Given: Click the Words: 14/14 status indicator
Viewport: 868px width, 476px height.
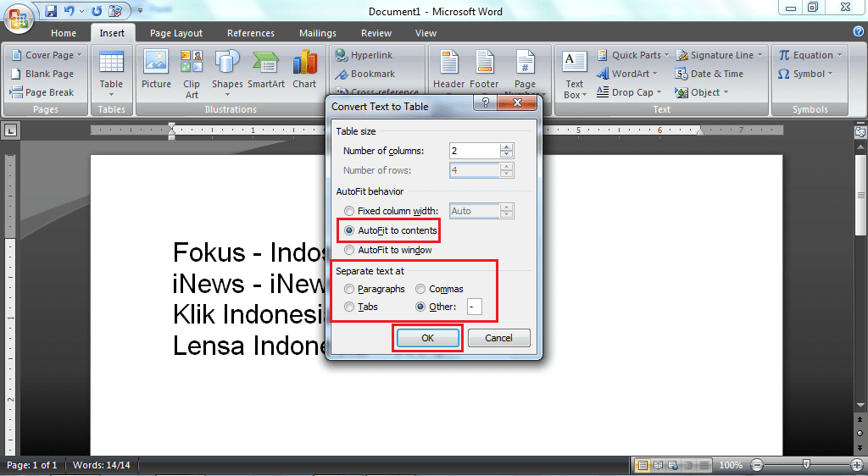Looking at the screenshot, I should 102,465.
